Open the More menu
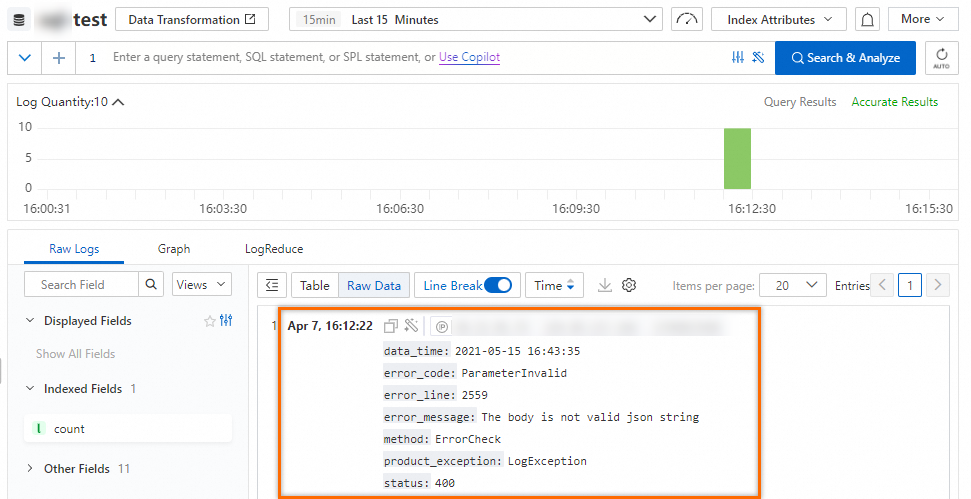Screen dimensions: 971x499 (x=923, y=19)
